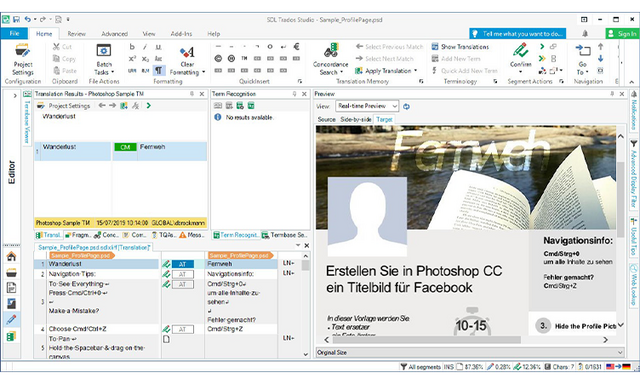Undo the last action in title bar
The width and height of the screenshot is (640, 384).
(x=27, y=19)
